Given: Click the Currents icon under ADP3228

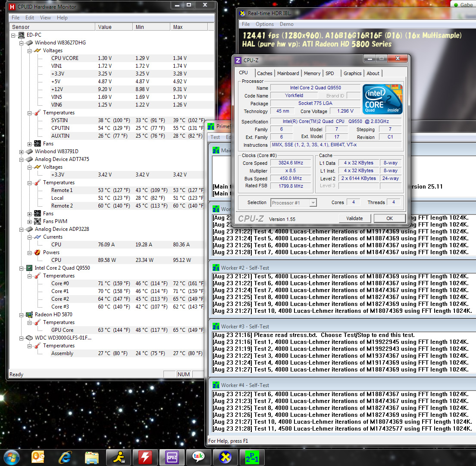Looking at the screenshot, I should pyautogui.click(x=38, y=237).
